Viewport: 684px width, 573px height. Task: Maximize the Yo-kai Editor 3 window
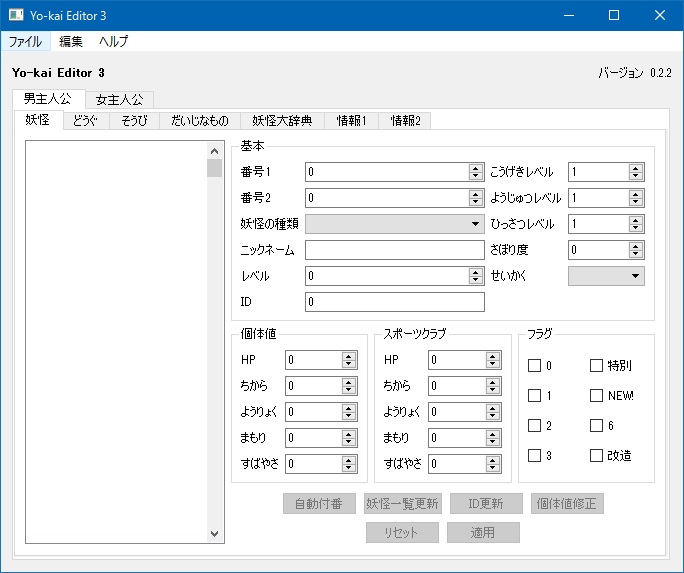pos(614,15)
